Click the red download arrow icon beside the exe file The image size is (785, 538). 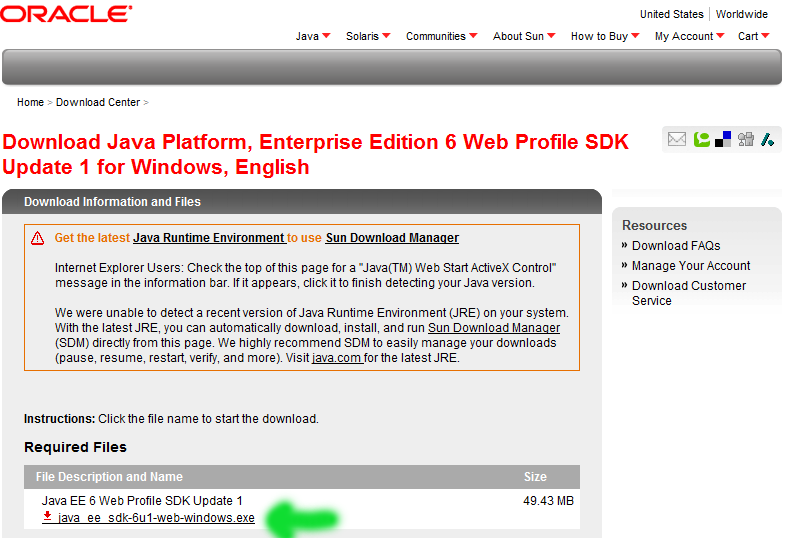[47, 516]
